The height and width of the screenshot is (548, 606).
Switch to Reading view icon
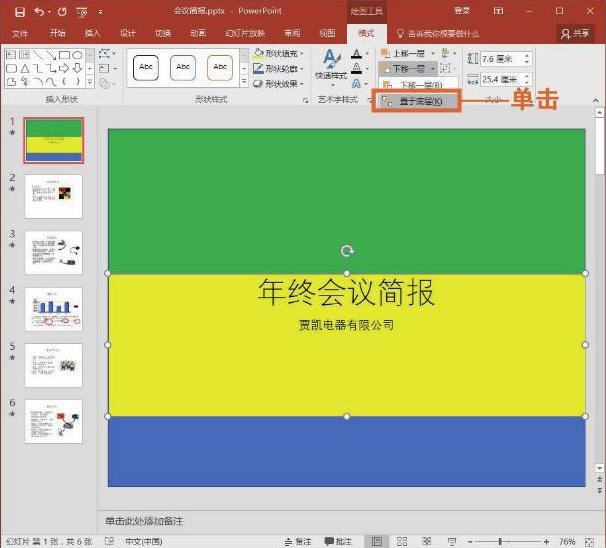[x=427, y=542]
